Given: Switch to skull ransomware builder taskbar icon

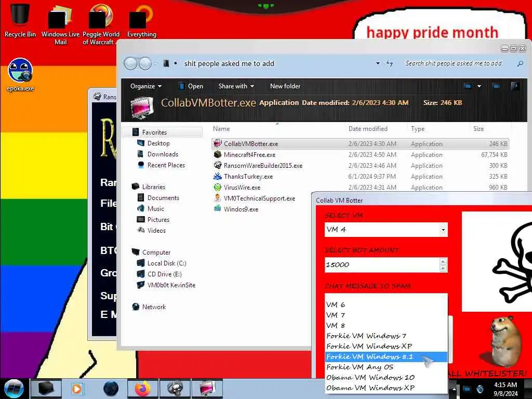Looking at the screenshot, I should click(175, 389).
